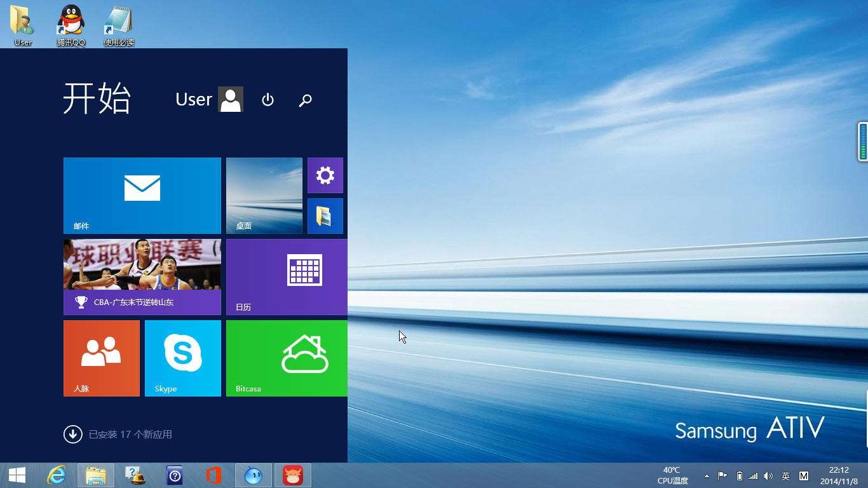This screenshot has height=488, width=868.
Task: Launch Skype from its Start tile
Action: pos(182,358)
